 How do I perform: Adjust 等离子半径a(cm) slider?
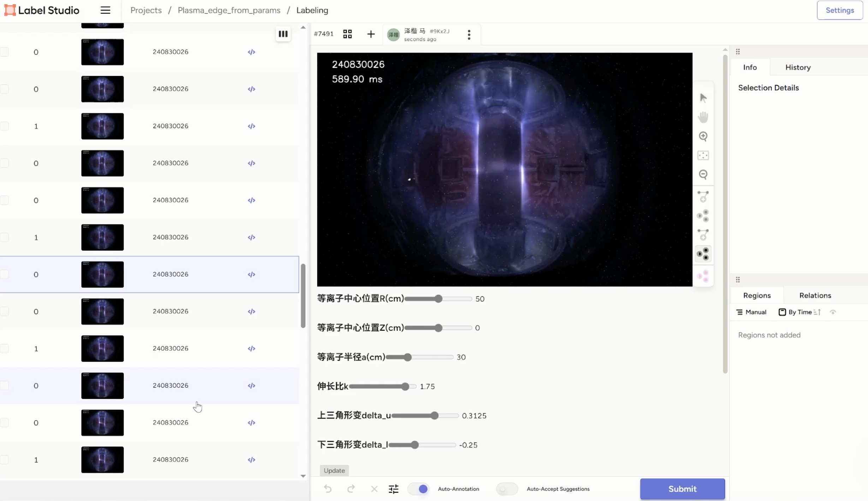tap(420, 357)
